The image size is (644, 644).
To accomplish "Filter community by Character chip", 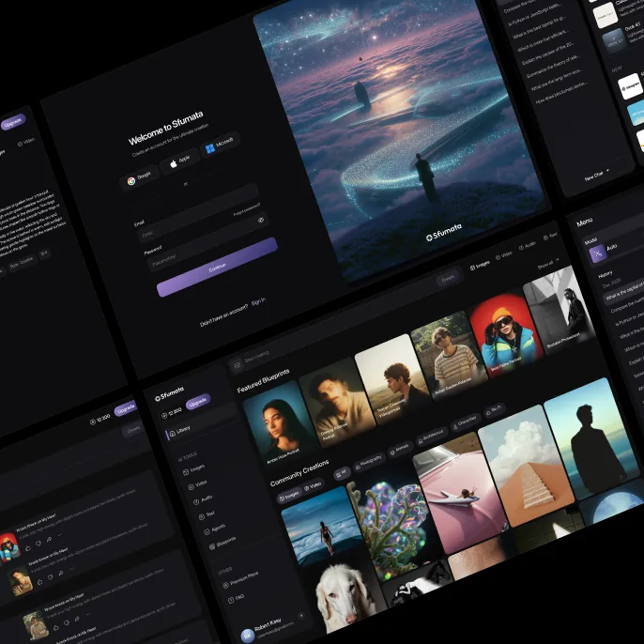I will point(465,422).
